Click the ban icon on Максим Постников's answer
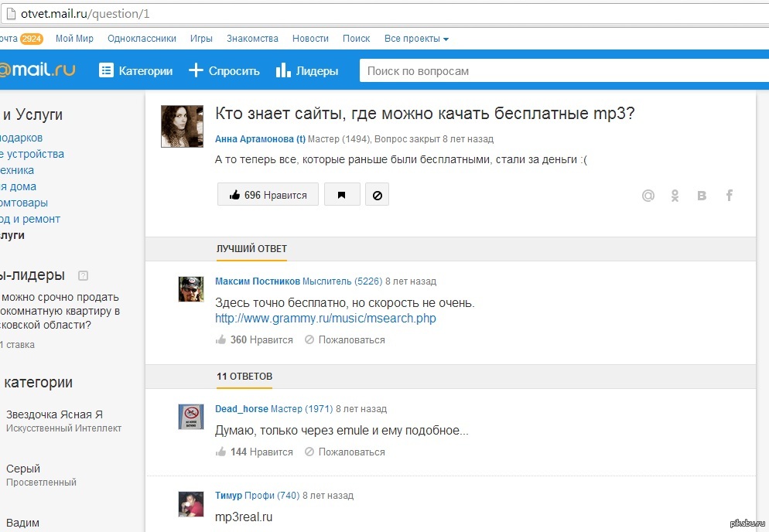 tap(309, 339)
